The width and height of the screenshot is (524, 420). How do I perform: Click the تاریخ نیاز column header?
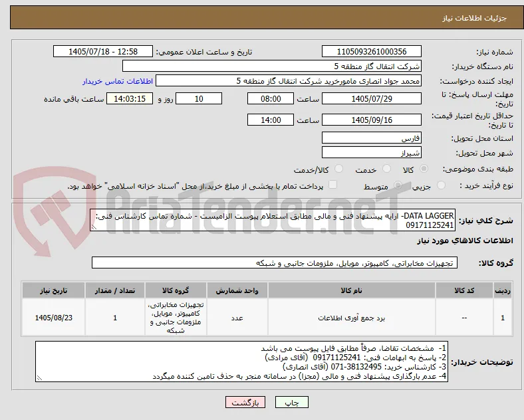53,290
